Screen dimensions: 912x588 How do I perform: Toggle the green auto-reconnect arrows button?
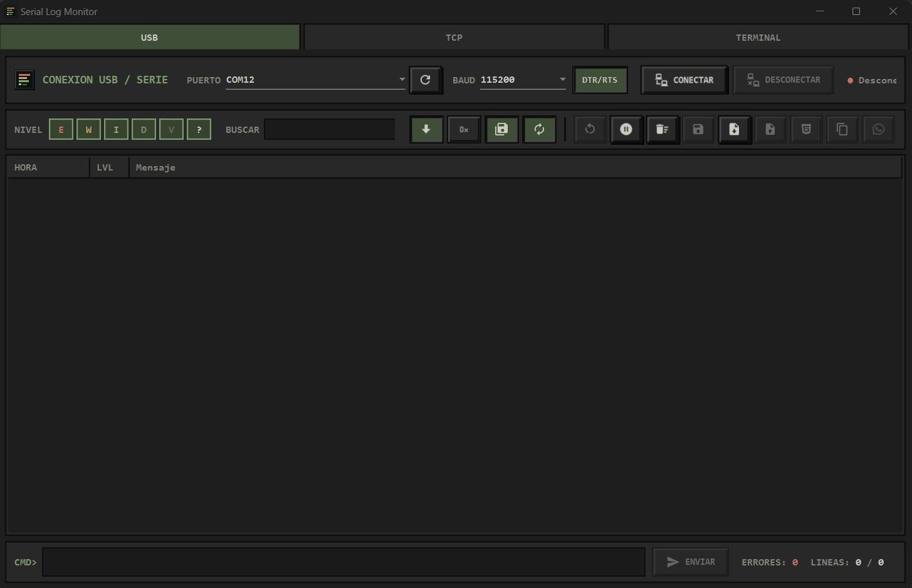539,130
